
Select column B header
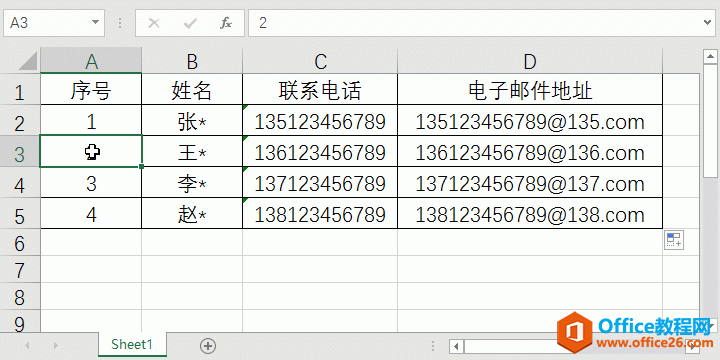pos(192,62)
